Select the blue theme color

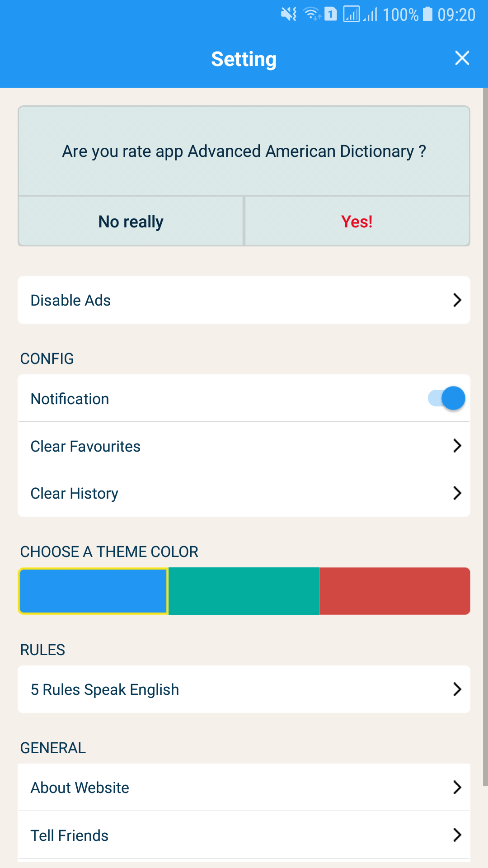pyautogui.click(x=93, y=591)
